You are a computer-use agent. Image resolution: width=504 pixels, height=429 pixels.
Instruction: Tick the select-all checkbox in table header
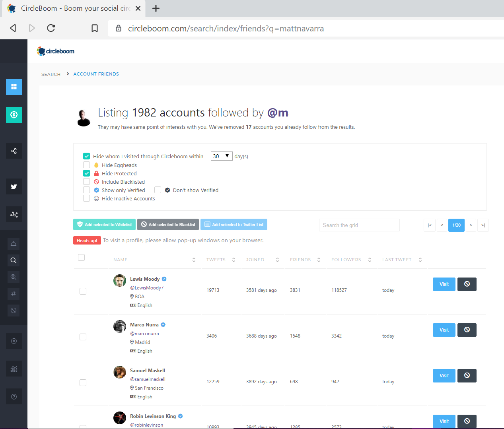pyautogui.click(x=82, y=257)
